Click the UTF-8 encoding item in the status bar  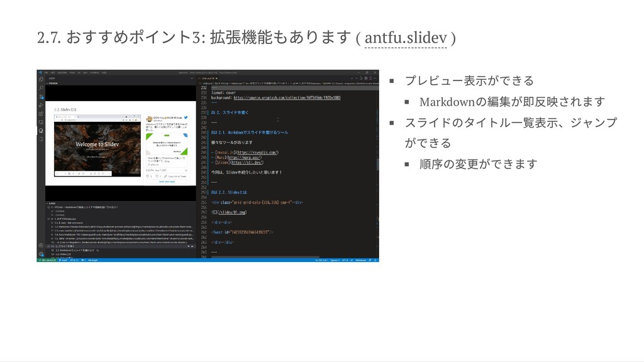tap(344, 260)
